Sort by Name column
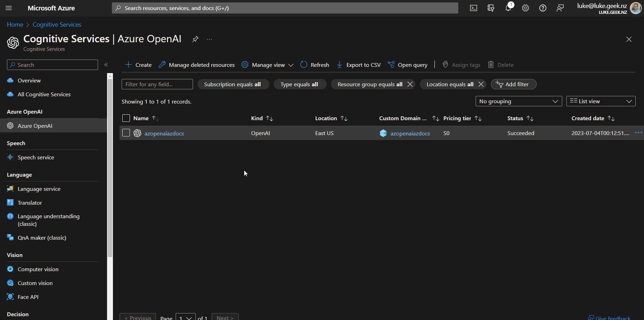The image size is (644, 320). 146,118
